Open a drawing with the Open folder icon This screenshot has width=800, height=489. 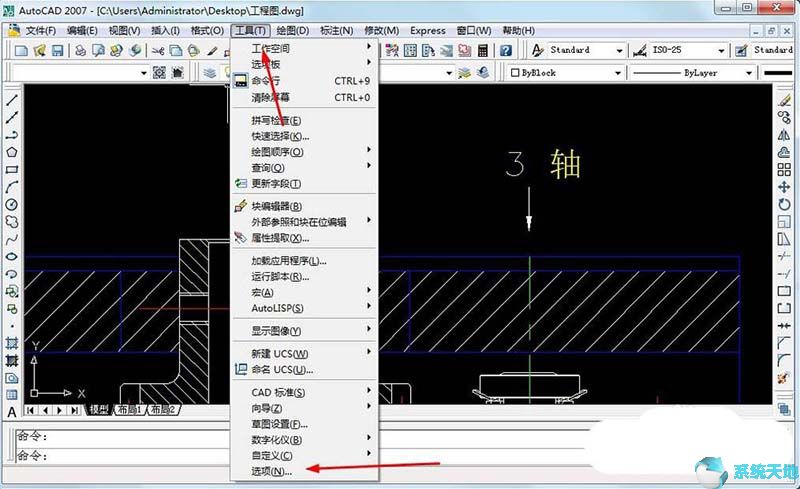39,51
